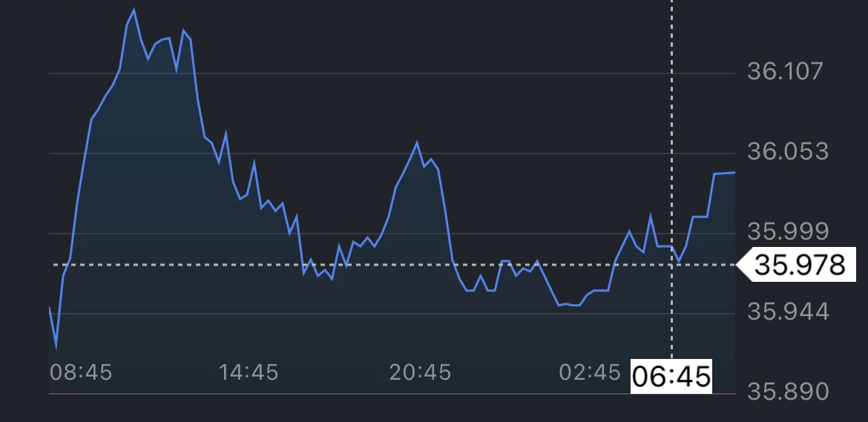Click the 02:45 time axis label

point(589,372)
